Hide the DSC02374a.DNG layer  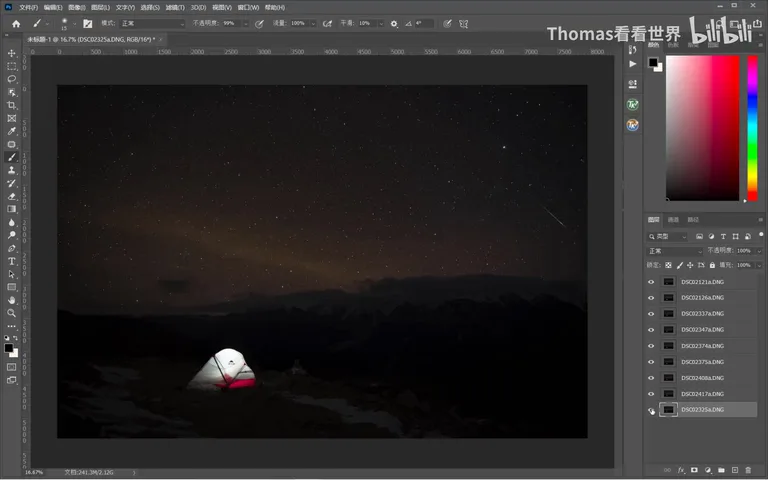tap(651, 346)
